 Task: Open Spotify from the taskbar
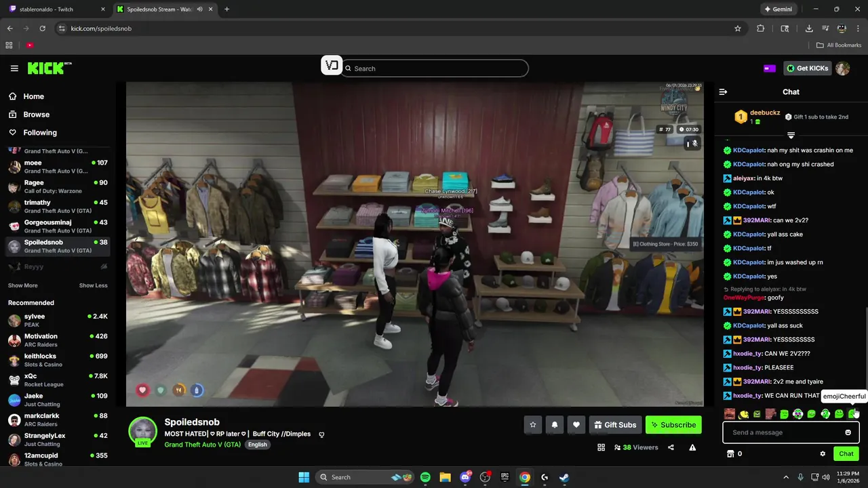click(x=425, y=477)
